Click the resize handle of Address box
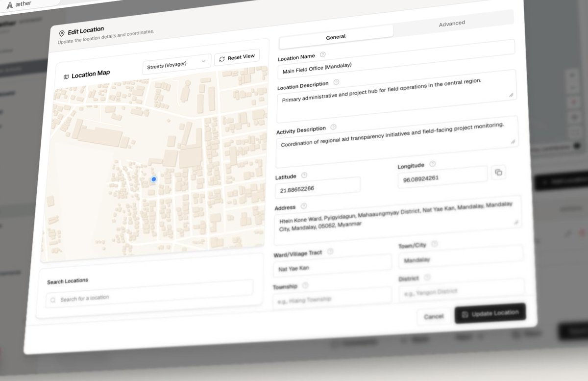 (x=515, y=223)
